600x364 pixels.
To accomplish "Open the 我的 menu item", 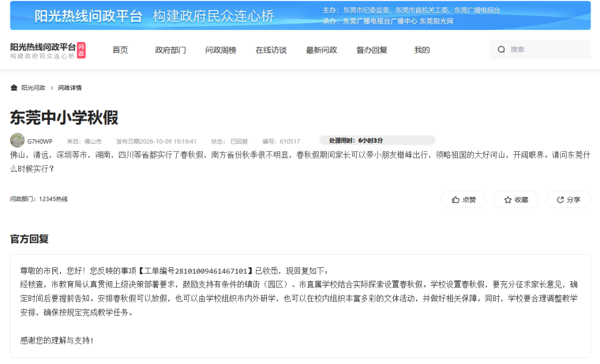I will 422,50.
